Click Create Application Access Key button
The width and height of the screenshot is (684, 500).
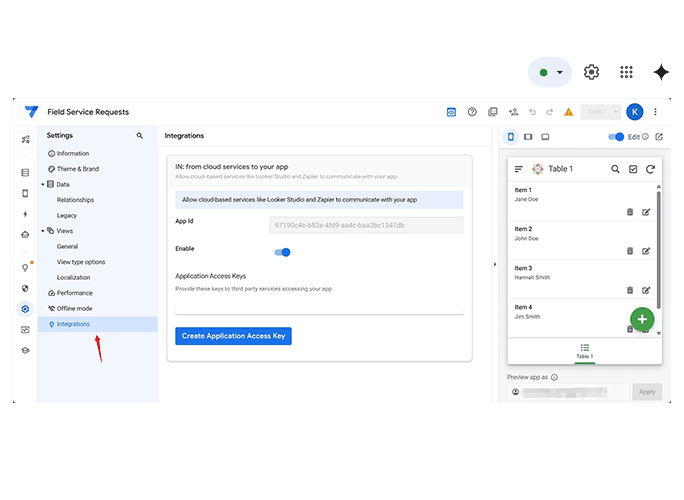coord(233,336)
